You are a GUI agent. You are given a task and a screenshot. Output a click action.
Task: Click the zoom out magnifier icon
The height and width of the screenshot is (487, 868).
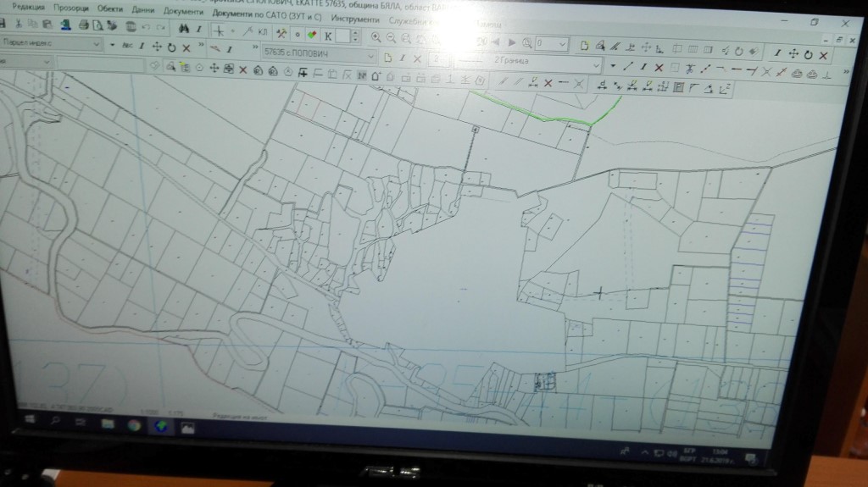392,38
